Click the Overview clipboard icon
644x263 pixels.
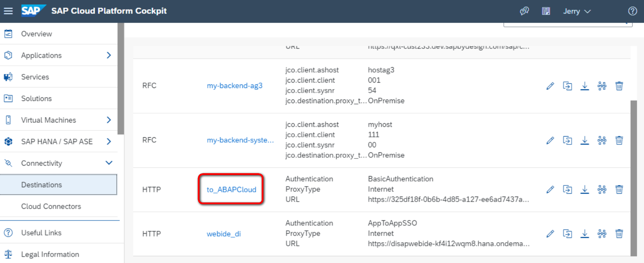(8, 34)
